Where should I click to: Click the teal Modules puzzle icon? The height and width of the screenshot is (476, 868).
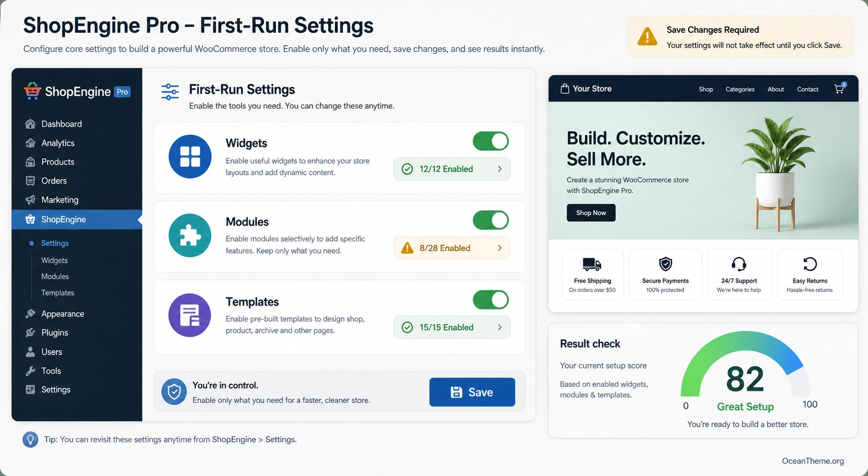[x=190, y=236]
